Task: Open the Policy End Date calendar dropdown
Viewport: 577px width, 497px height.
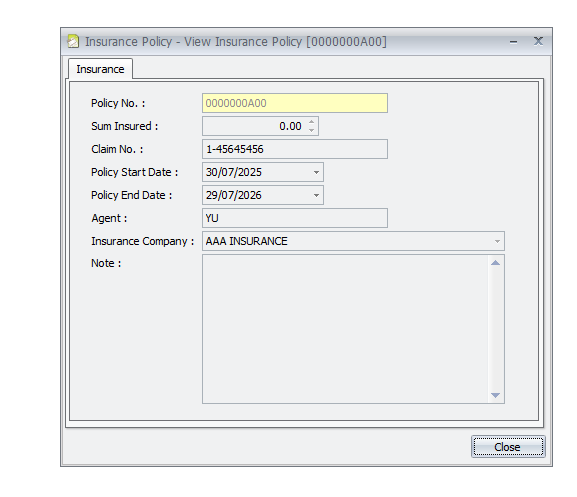Action: point(316,195)
